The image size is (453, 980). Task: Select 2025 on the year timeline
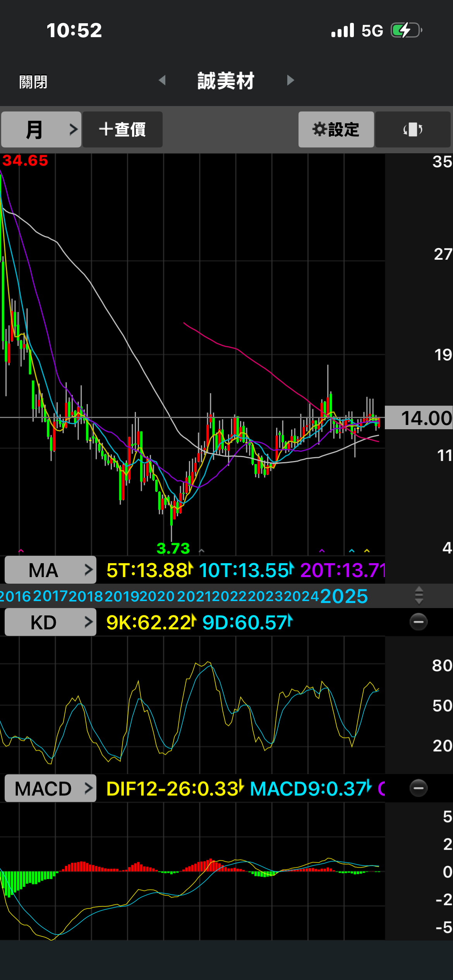point(344,596)
